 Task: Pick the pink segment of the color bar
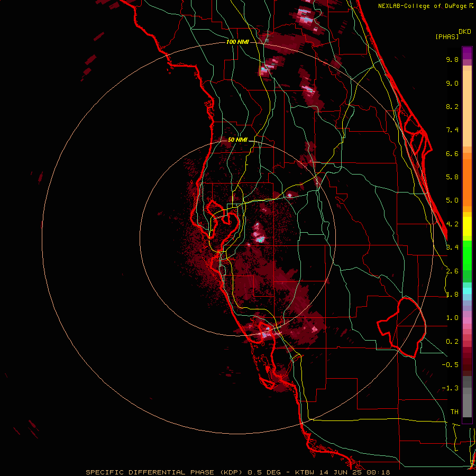467,321
